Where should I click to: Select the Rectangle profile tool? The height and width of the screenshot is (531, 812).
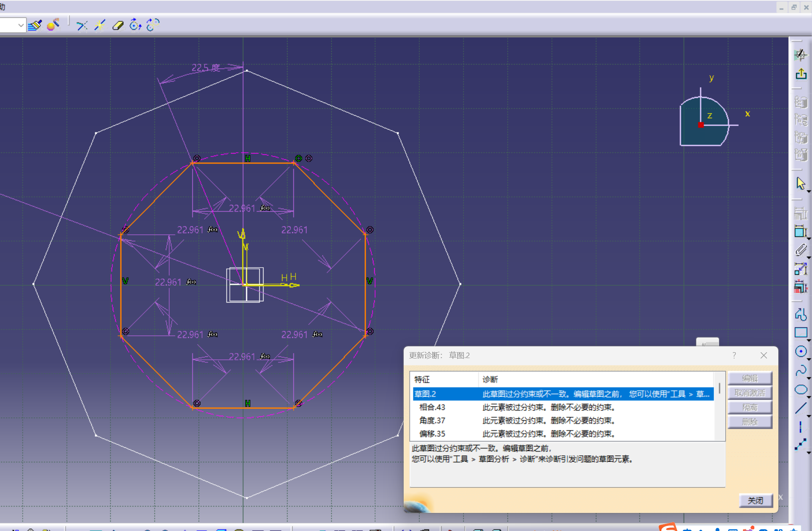[801, 332]
